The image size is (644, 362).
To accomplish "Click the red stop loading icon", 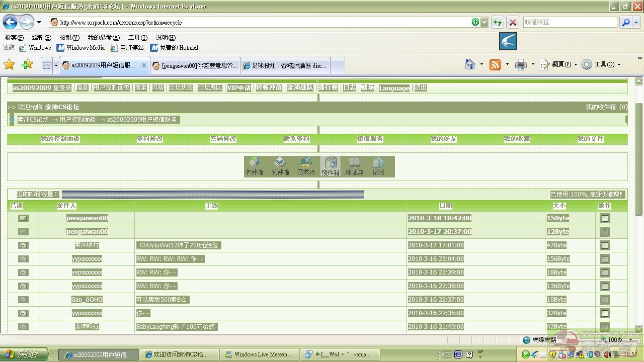I will pyautogui.click(x=513, y=22).
